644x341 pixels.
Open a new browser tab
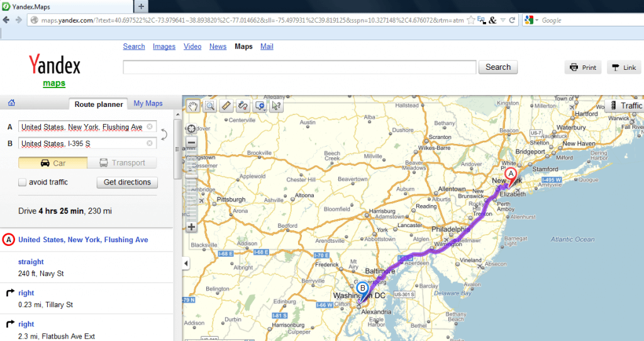pyautogui.click(x=141, y=6)
